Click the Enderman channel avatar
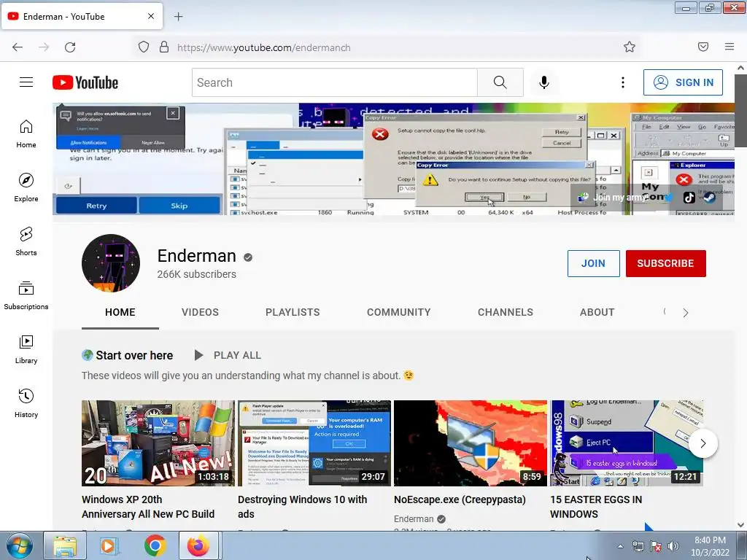The width and height of the screenshot is (747, 560). click(111, 262)
